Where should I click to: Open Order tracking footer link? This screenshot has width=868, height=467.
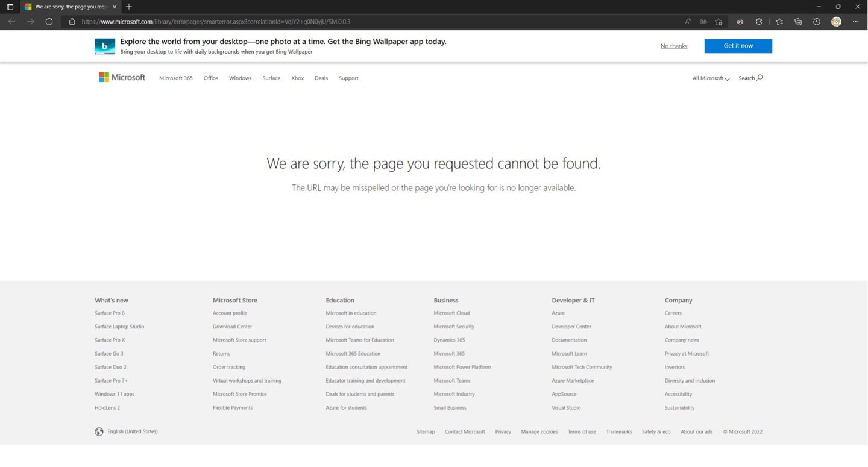[229, 367]
